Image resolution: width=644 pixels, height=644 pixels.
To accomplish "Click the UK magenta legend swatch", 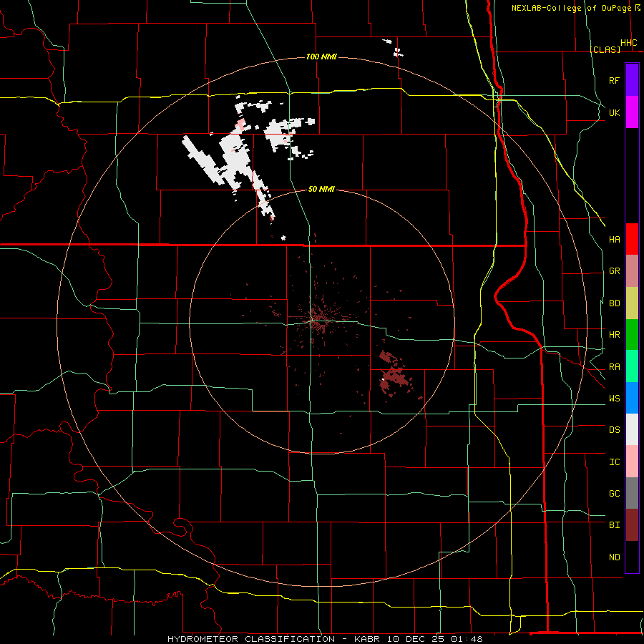I will pos(632,112).
